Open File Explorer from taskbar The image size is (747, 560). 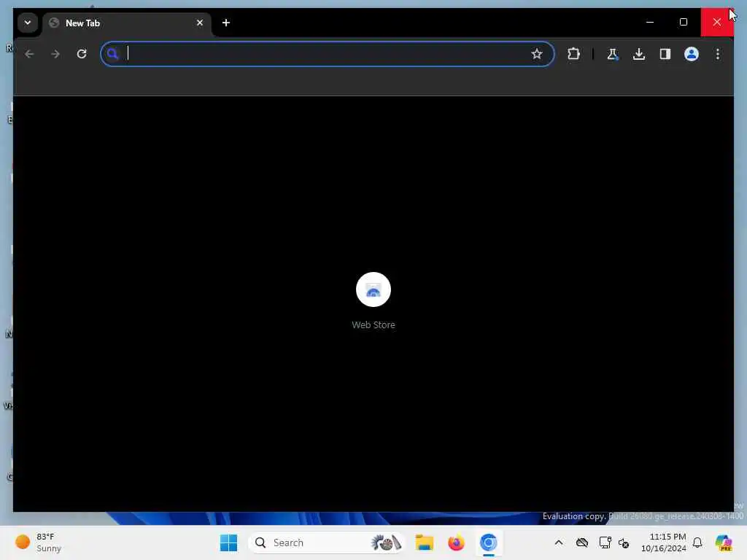pyautogui.click(x=424, y=542)
